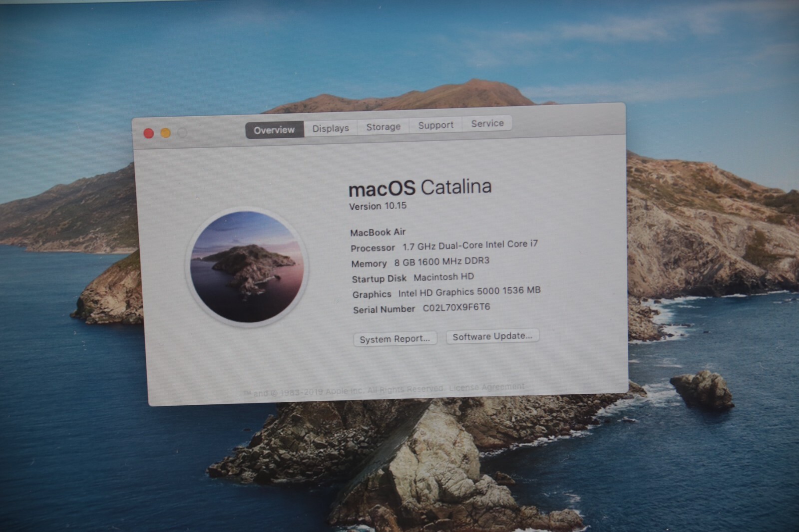This screenshot has width=799, height=532.
Task: Go to the Service tab
Action: point(487,123)
